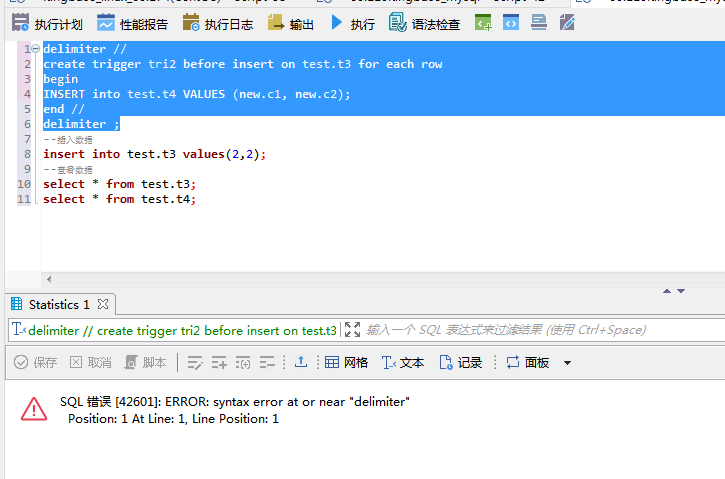Switch result view to 网格 grid

[x=347, y=362]
